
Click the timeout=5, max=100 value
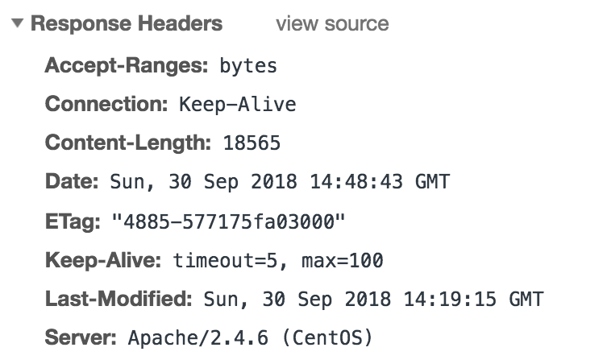click(x=277, y=261)
